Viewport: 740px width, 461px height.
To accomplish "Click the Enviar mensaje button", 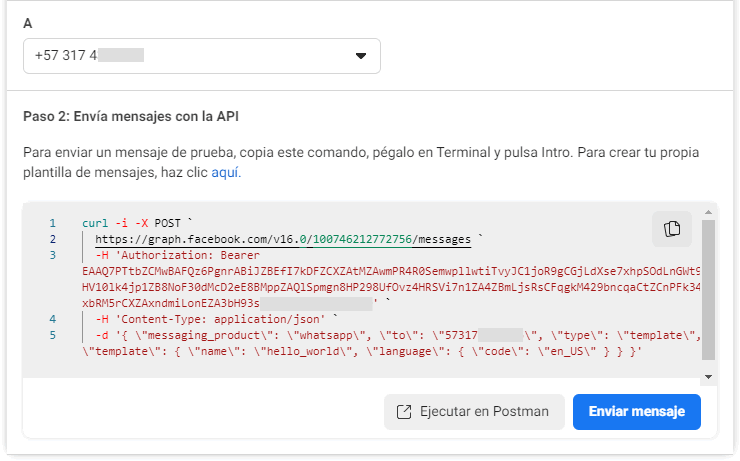I will pos(637,411).
